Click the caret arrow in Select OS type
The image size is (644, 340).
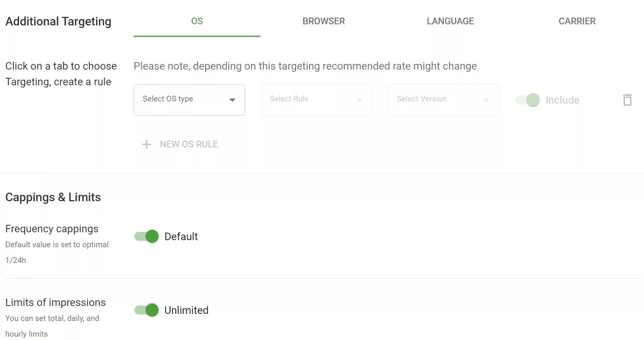coord(232,100)
